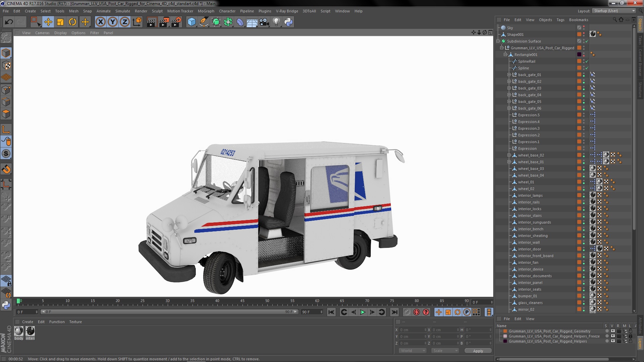Screen dimensions: 644x362
Task: Click Geometry layer color swatch
Action: (x=505, y=331)
